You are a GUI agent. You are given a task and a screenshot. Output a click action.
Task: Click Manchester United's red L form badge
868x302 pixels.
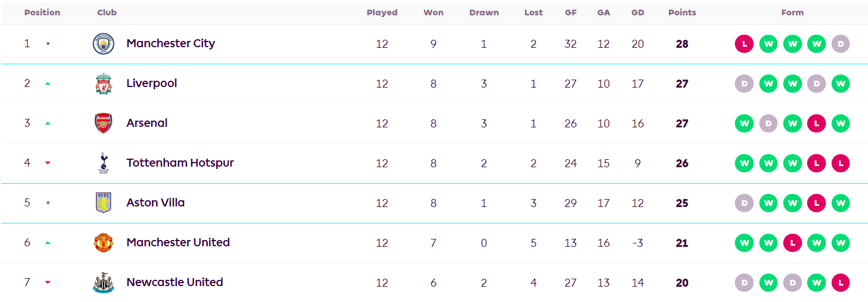792,243
